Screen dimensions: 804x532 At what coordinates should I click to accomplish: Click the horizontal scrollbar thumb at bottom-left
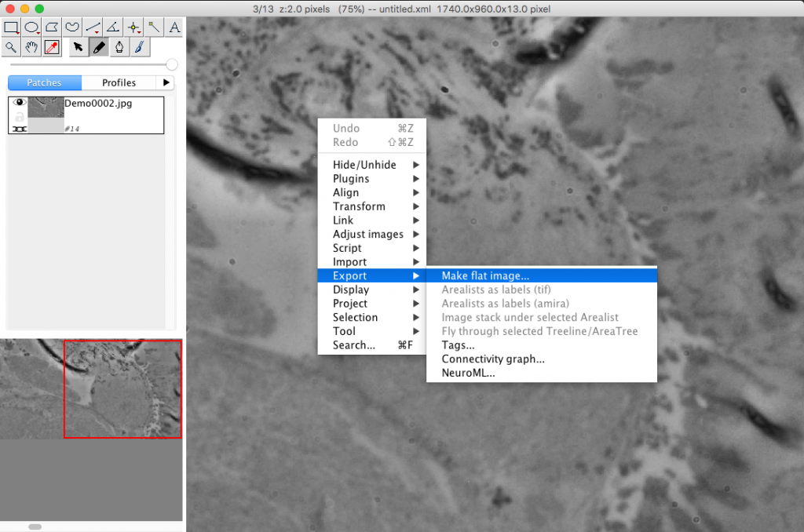pos(35,527)
